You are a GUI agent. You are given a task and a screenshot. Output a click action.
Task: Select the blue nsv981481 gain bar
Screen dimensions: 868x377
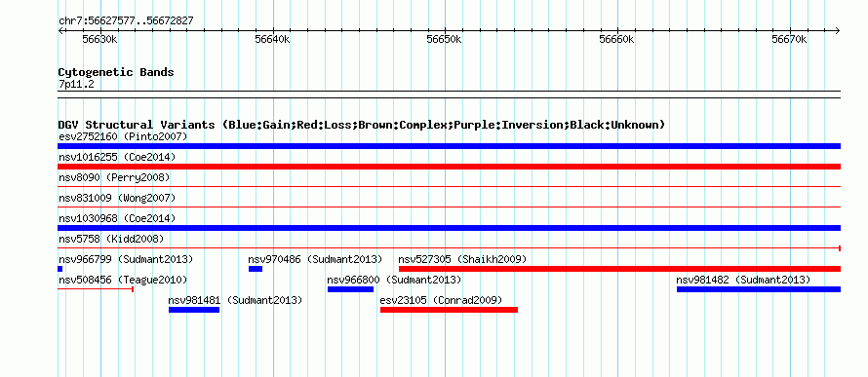click(x=194, y=310)
